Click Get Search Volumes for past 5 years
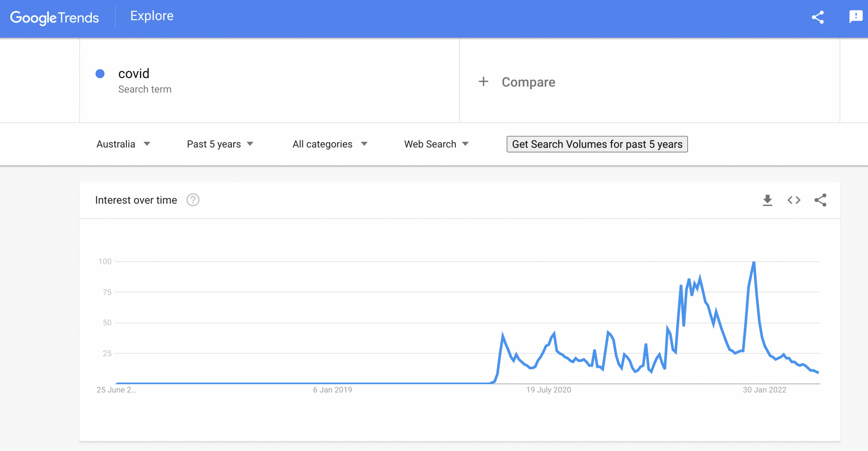The width and height of the screenshot is (868, 451). pos(597,144)
